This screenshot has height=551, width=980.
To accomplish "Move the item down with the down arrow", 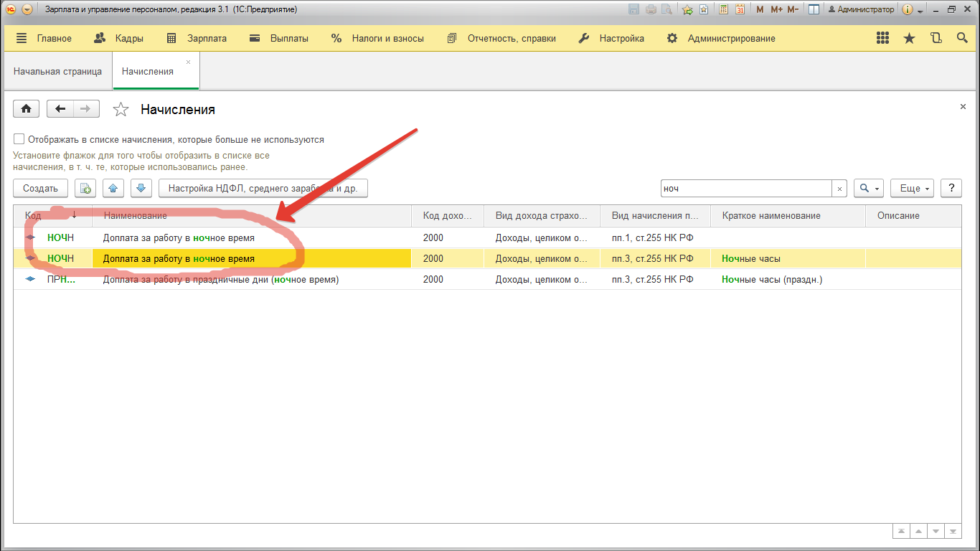I will coord(141,189).
